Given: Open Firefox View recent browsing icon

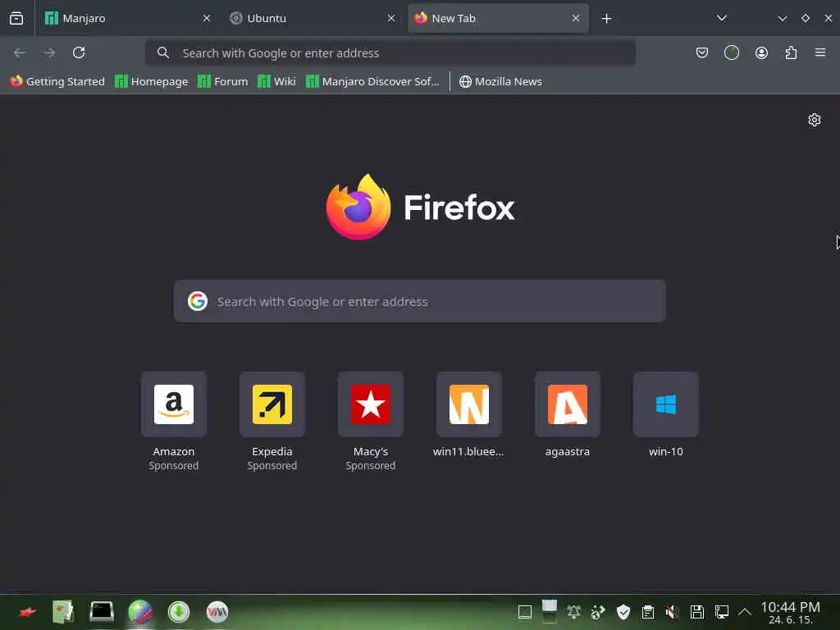Looking at the screenshot, I should point(16,18).
